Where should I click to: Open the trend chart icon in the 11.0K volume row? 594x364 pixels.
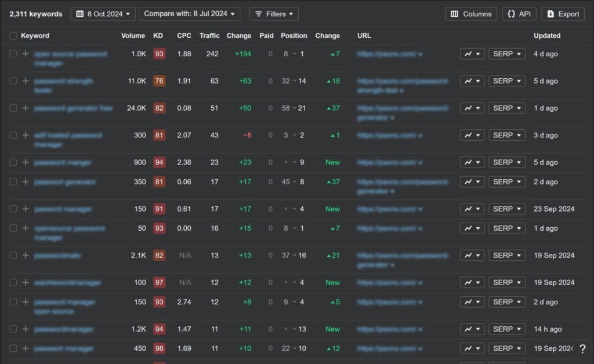click(472, 81)
